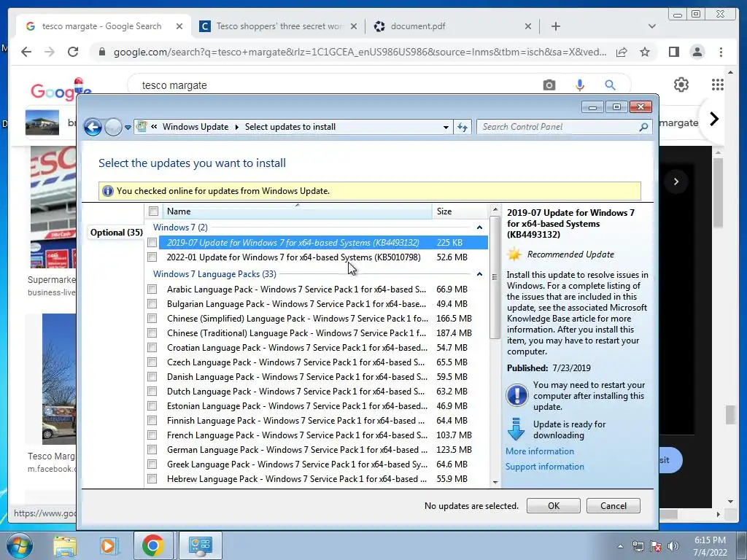
Task: Open the Support information link
Action: (x=544, y=467)
